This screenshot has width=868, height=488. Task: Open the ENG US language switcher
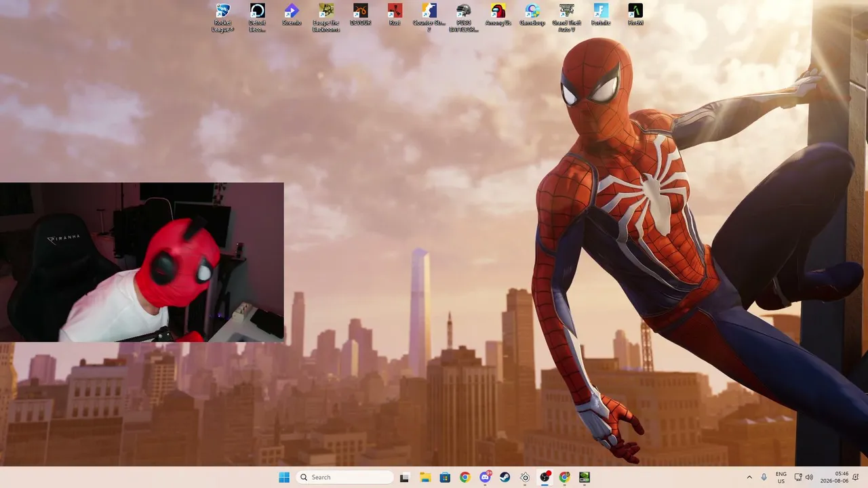781,477
